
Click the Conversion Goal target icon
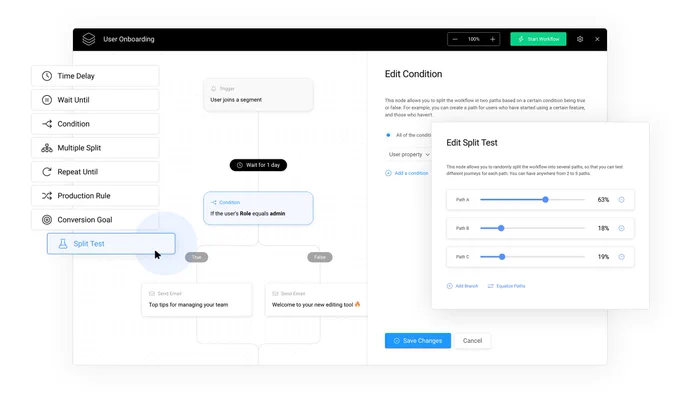(x=47, y=220)
